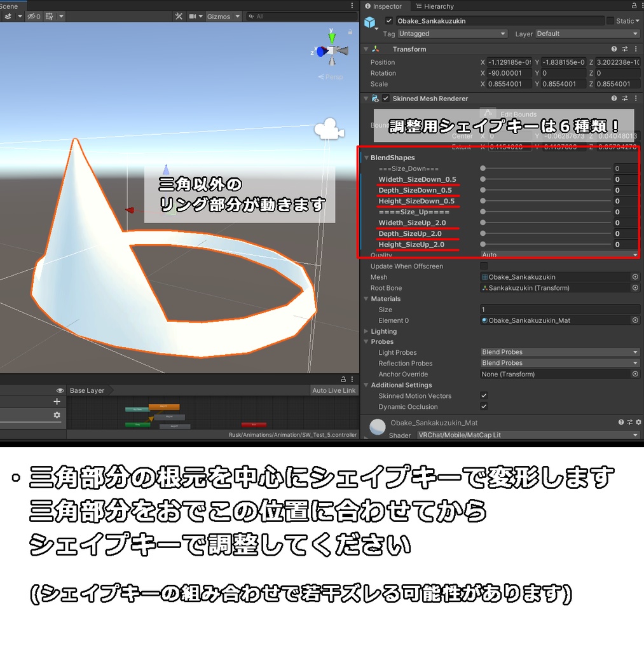This screenshot has width=644, height=651.
Task: Open material settings gear for Obake_Sankakuzukin_Mat
Action: (639, 422)
